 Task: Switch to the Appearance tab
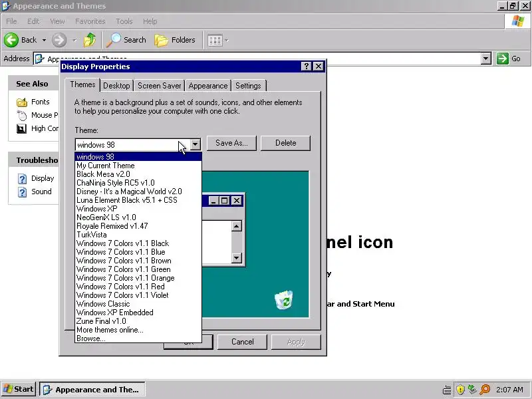pyautogui.click(x=208, y=86)
